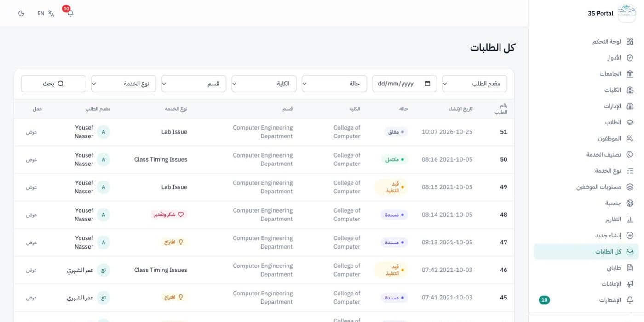Viewport: 644px width, 322px height.
Task: Open the الكلية filter dropdown
Action: click(264, 84)
